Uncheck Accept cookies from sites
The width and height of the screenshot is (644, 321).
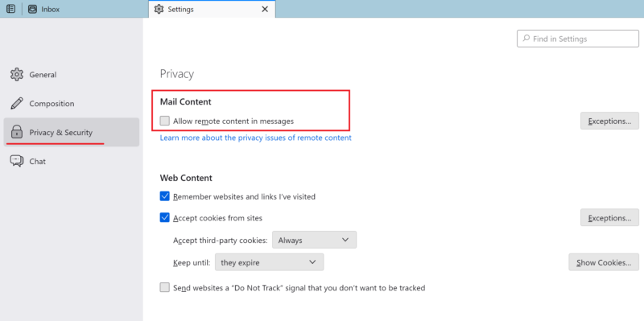(x=165, y=217)
